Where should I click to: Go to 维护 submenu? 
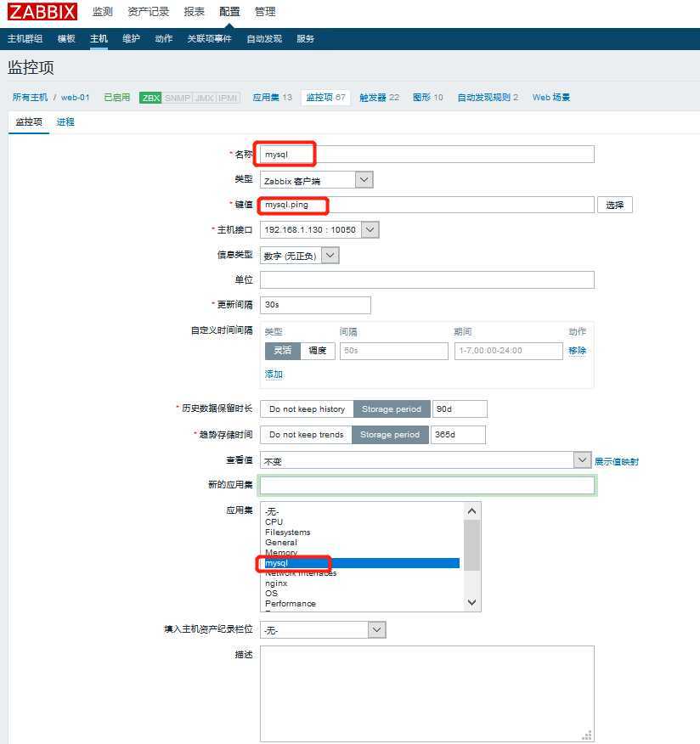click(131, 39)
